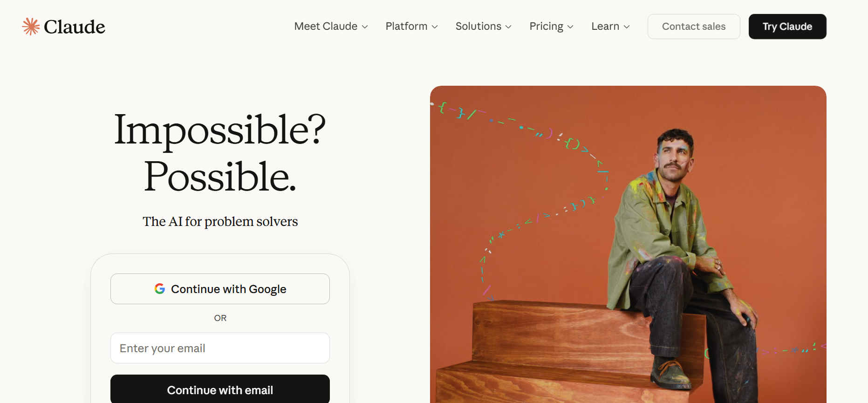This screenshot has height=403, width=868.
Task: Sign in with Continue with Google
Action: 220,289
